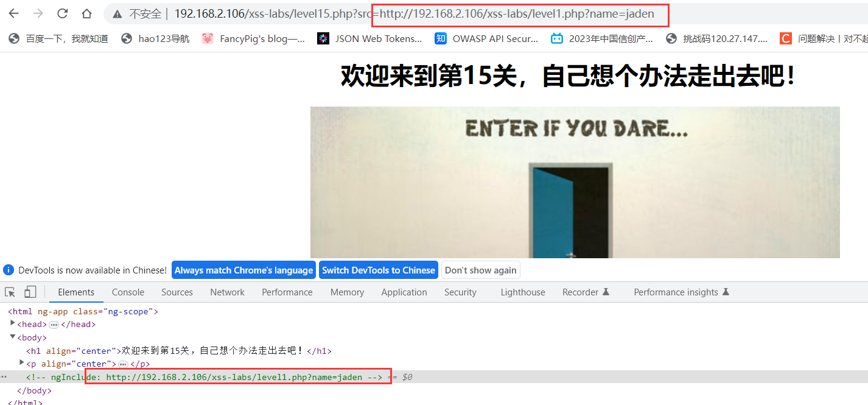Switch to the Network tab
This screenshot has height=405, width=868.
click(x=227, y=292)
